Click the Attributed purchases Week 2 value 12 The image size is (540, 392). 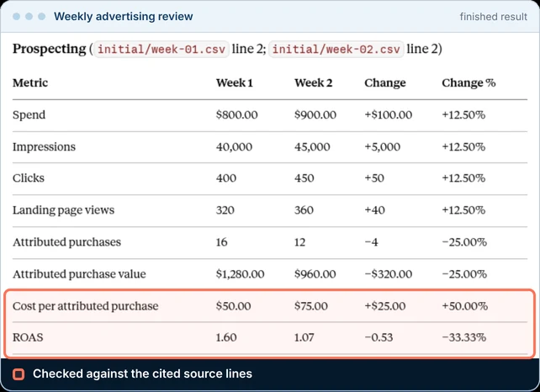pos(299,242)
